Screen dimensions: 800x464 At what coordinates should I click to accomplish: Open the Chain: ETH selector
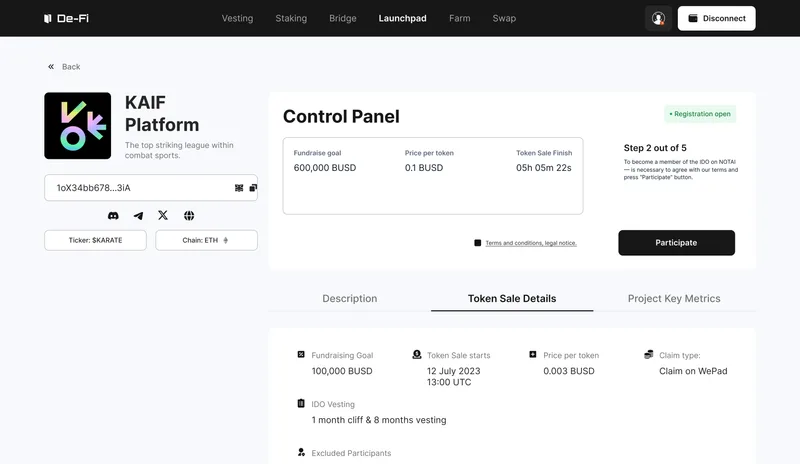coord(206,240)
